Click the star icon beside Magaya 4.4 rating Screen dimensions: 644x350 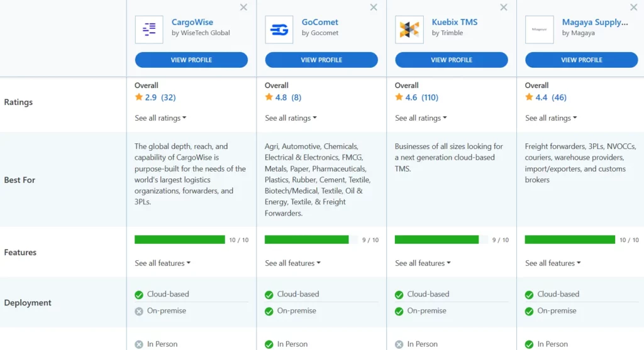(529, 97)
